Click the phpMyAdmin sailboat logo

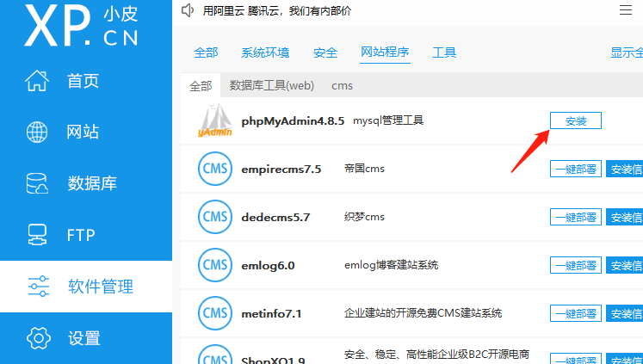pyautogui.click(x=215, y=120)
